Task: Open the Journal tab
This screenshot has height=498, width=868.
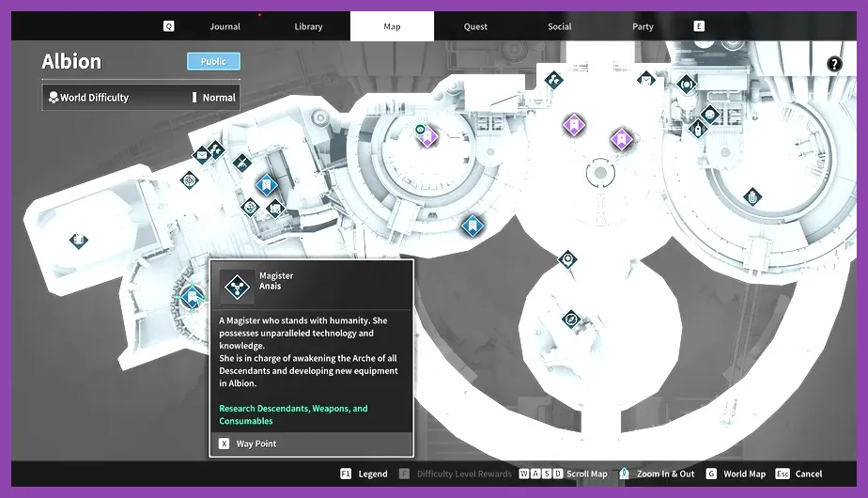Action: coord(225,26)
